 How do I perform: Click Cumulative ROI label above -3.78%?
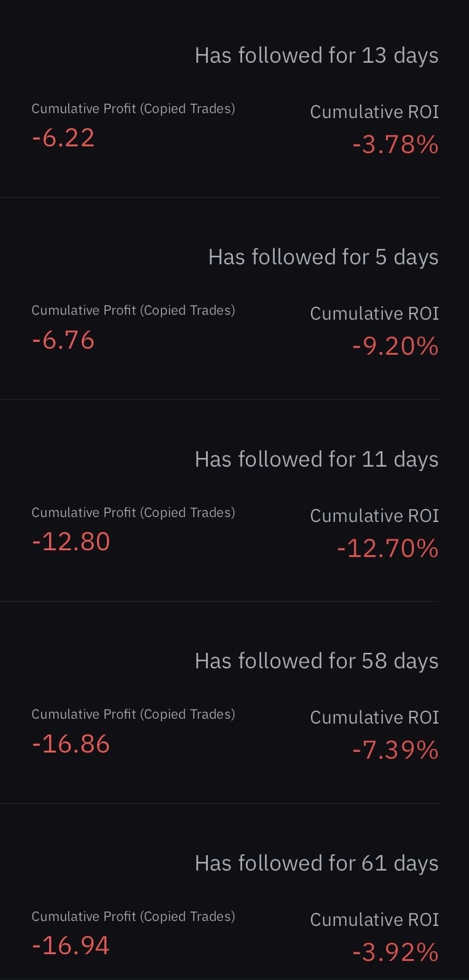(x=374, y=112)
